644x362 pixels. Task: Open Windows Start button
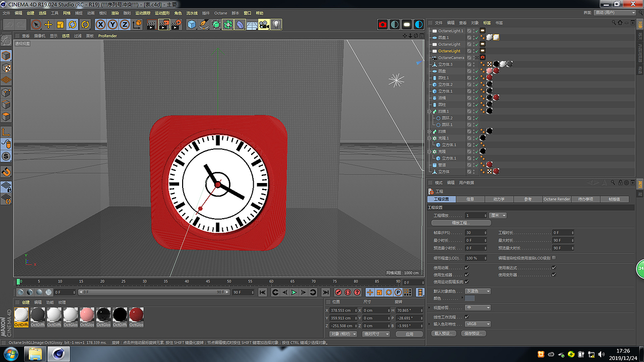click(10, 354)
